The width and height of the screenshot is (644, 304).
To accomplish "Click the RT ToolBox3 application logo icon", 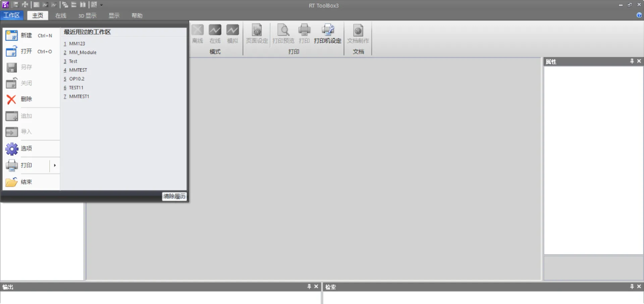I will click(6, 5).
